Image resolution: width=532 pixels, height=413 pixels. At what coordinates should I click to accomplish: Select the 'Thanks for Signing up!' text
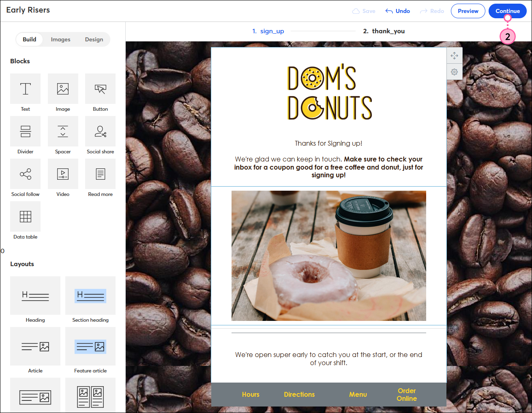tap(328, 143)
